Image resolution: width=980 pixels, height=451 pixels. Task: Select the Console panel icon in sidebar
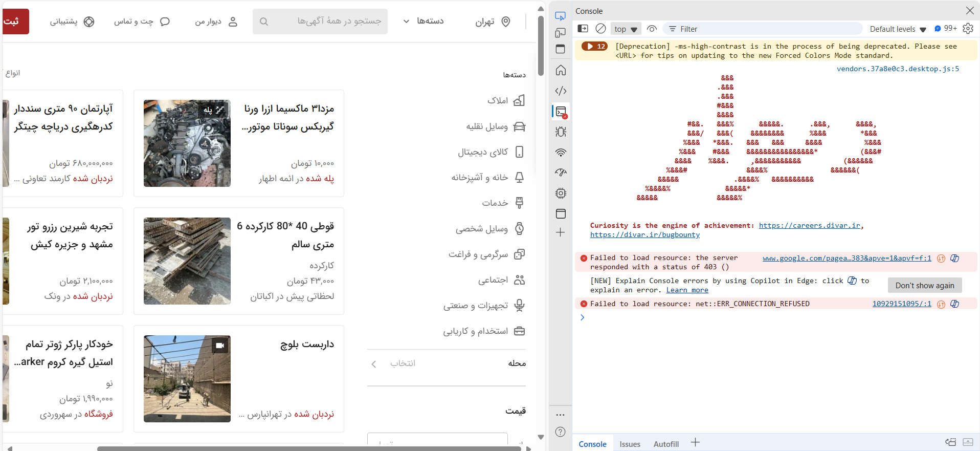tap(561, 111)
